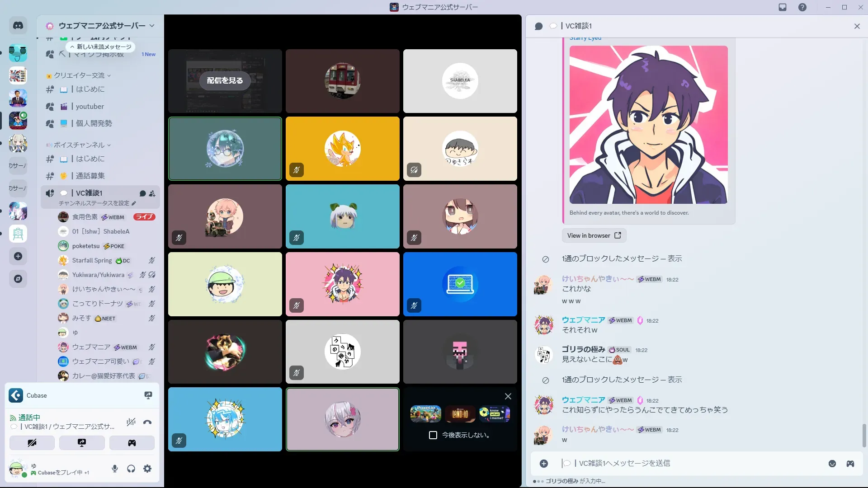Open Discord direct messages home icon
Image resolution: width=868 pixels, height=488 pixels.
pyautogui.click(x=18, y=26)
